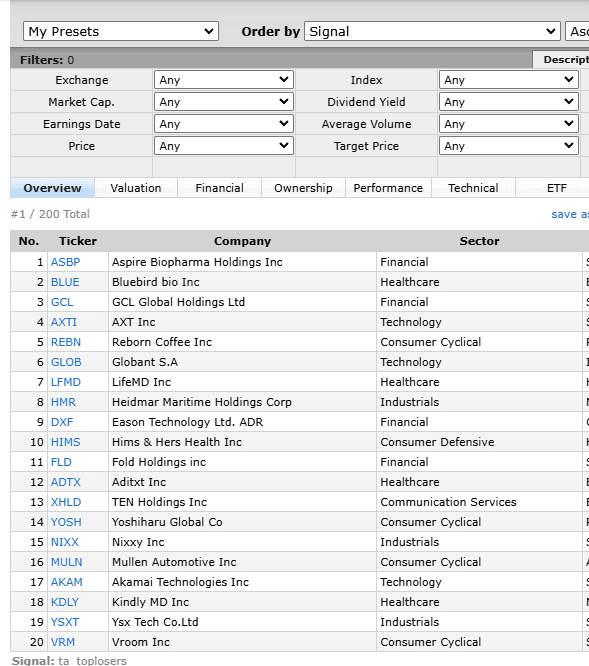Open the ADTX ticker link

(x=66, y=482)
